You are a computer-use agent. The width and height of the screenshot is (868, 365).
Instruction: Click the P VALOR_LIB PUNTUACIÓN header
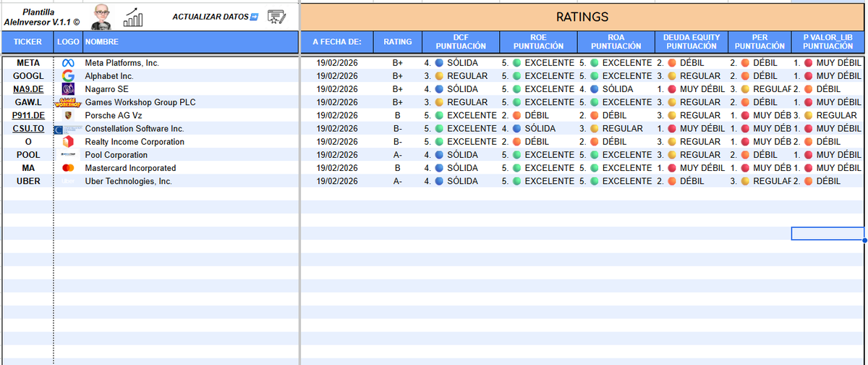(827, 42)
